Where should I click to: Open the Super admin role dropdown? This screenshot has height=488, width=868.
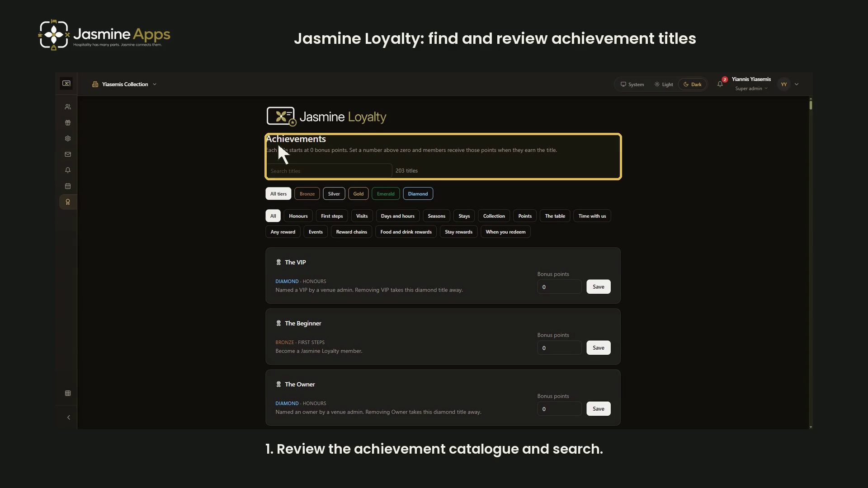(x=751, y=89)
